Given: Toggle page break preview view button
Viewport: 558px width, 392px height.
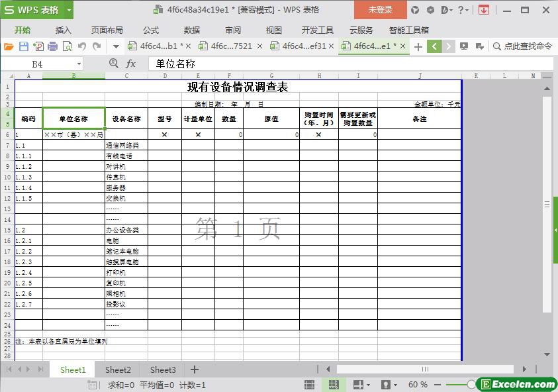Looking at the screenshot, I should click(x=334, y=385).
